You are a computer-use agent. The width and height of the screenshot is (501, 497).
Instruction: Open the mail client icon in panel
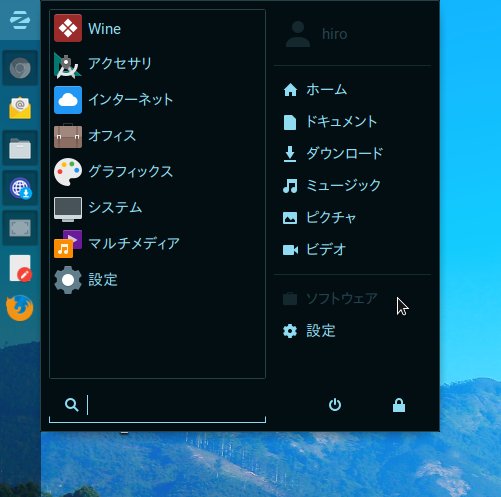coord(20,108)
